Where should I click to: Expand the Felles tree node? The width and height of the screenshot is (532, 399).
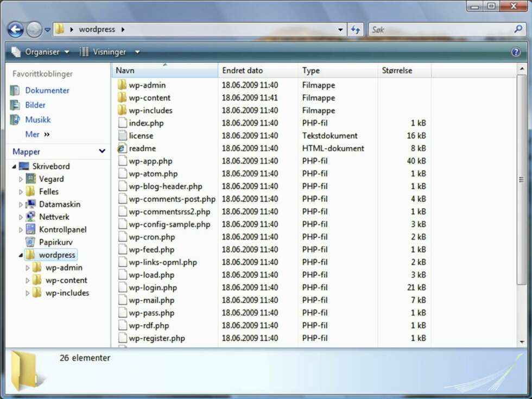[21, 192]
